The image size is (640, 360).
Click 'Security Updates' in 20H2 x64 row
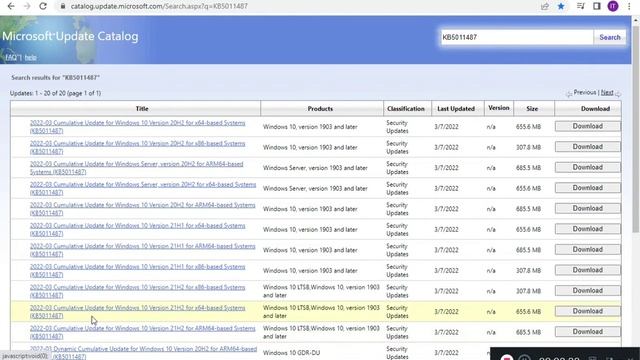[397, 127]
